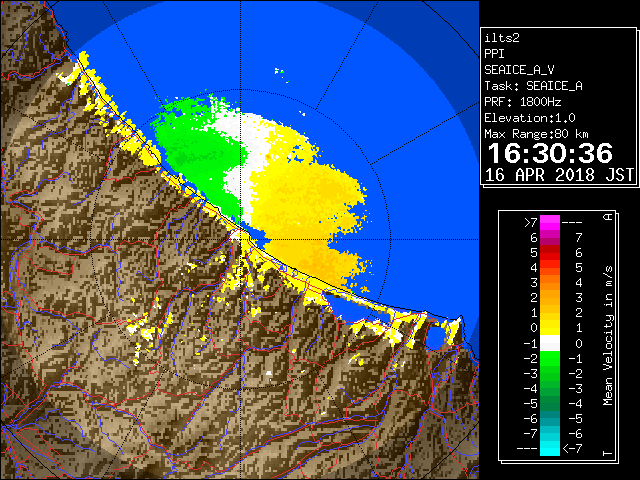
Task: Select the 'PPI' scan type label
Action: click(x=494, y=54)
